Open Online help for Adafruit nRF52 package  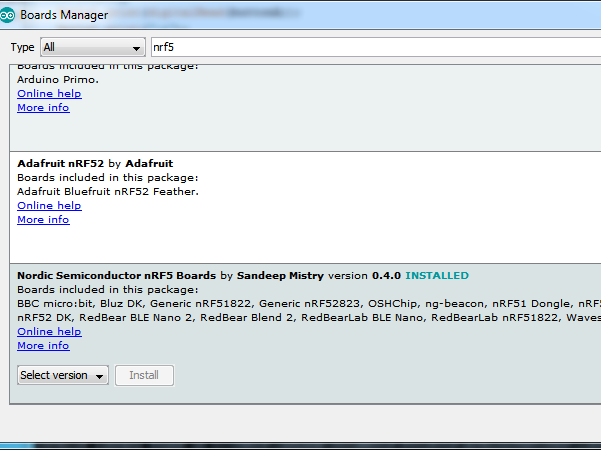(x=49, y=205)
